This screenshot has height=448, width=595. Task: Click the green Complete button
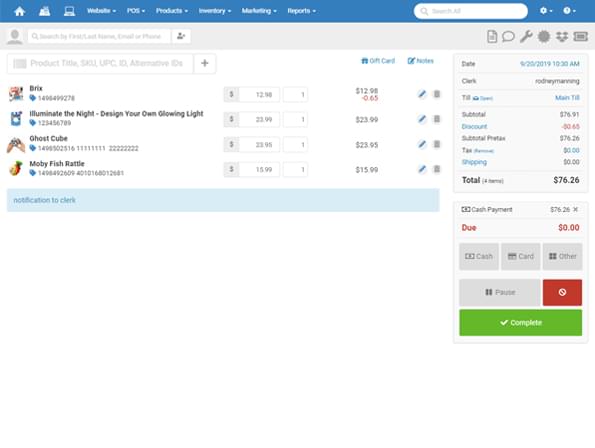pos(521,323)
